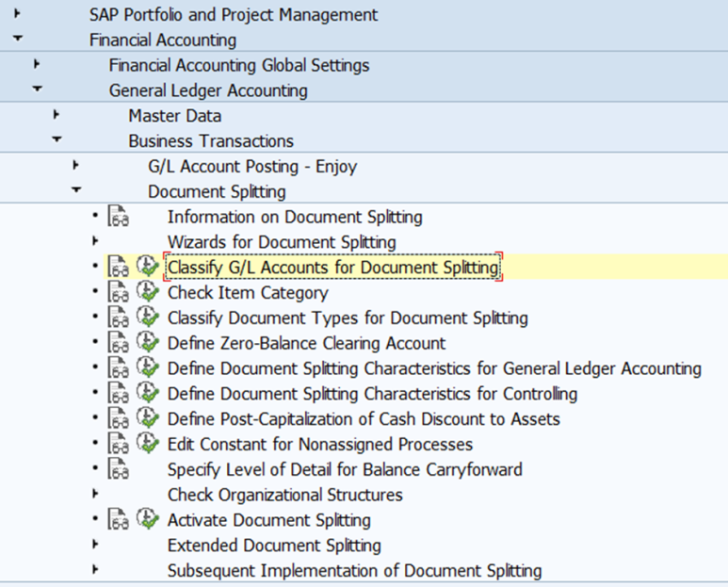Open documentation icon for Classify G/L Accounts

click(x=119, y=267)
